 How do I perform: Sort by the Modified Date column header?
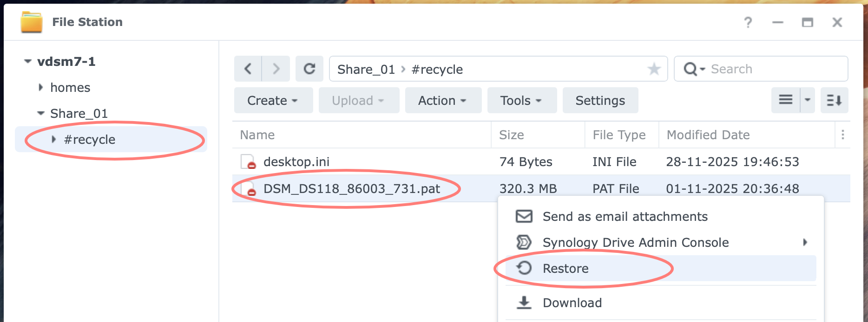click(747, 135)
